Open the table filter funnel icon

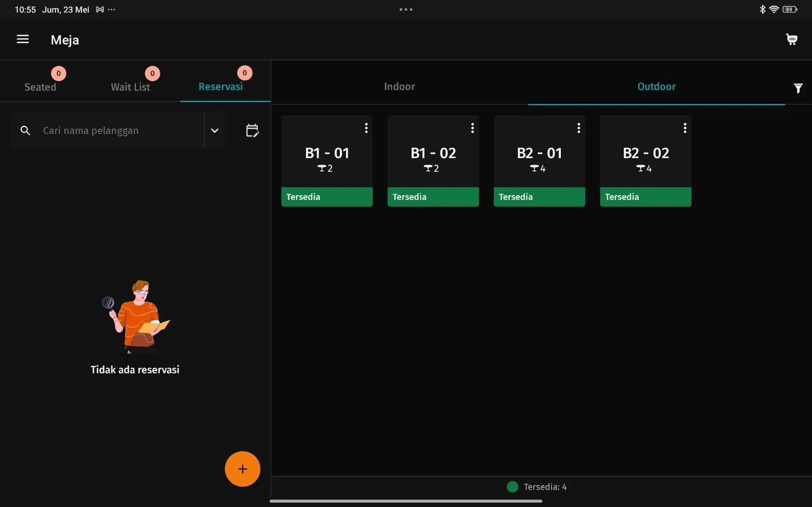click(798, 88)
